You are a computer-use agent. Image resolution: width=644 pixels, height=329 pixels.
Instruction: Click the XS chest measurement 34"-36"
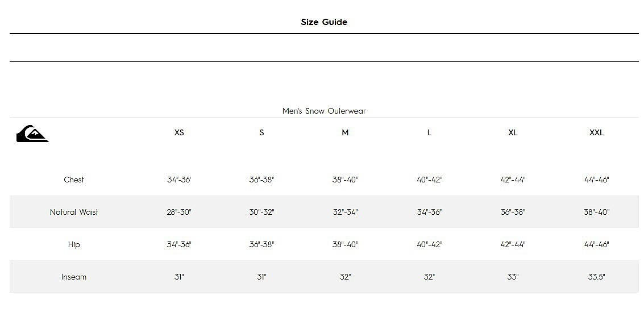pos(179,180)
